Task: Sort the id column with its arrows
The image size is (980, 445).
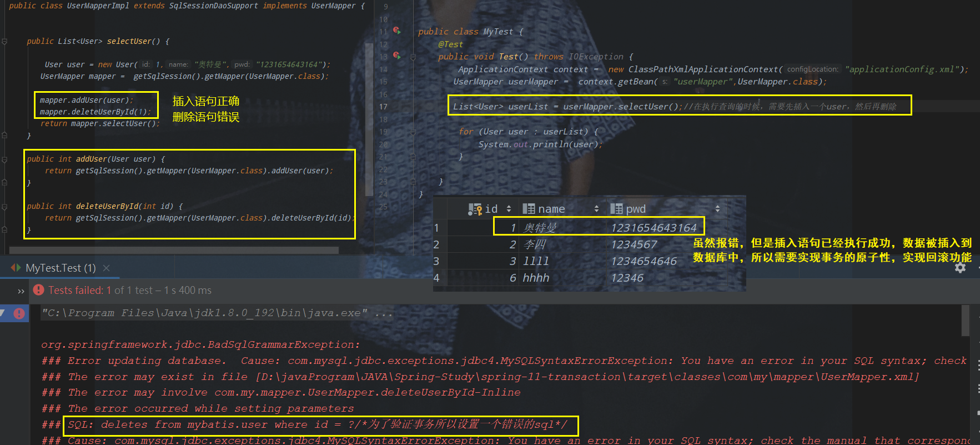Action: coord(509,209)
